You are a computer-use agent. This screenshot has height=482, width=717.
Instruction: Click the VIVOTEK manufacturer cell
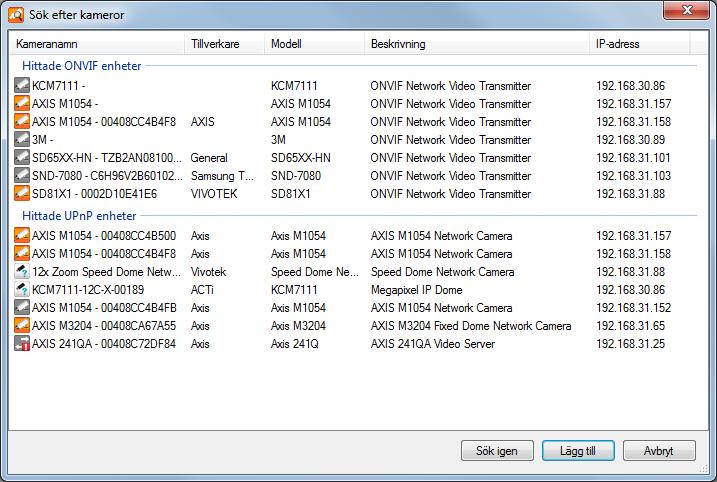tap(214, 194)
